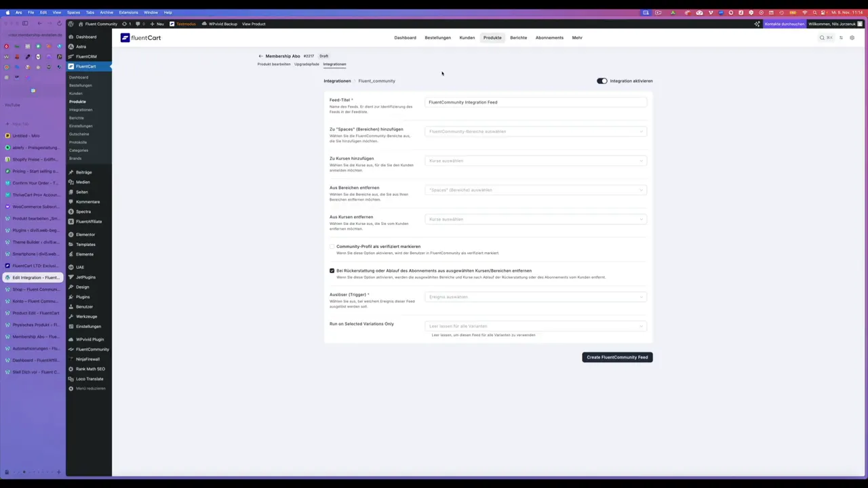Expand the Run on Selected Variants dropdown
Image resolution: width=868 pixels, height=488 pixels.
click(x=536, y=326)
